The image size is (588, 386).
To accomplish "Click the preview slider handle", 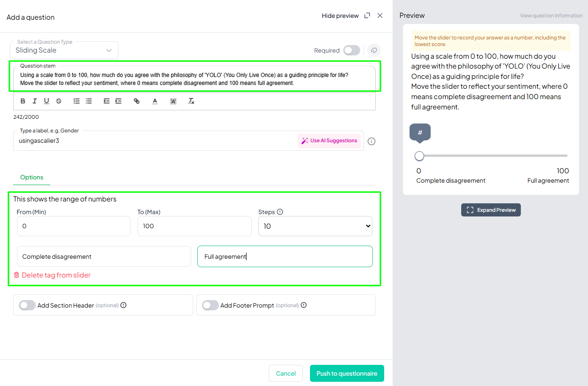I will 419,156.
